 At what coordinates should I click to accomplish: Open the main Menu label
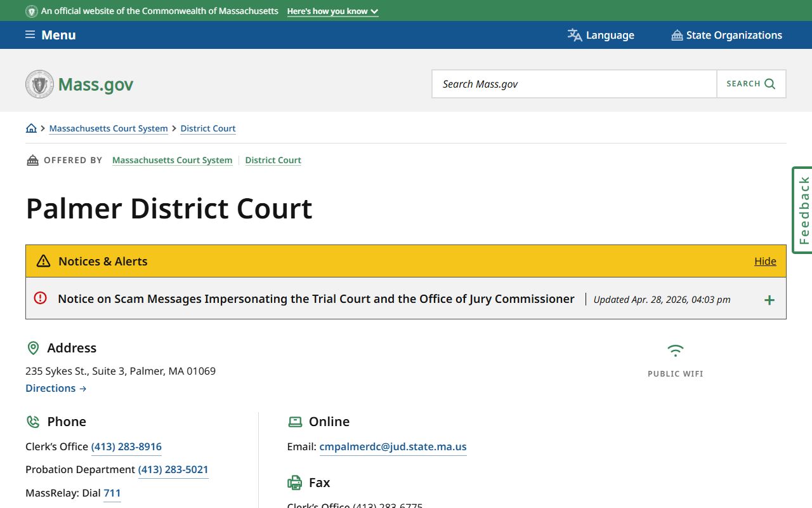[x=58, y=35]
